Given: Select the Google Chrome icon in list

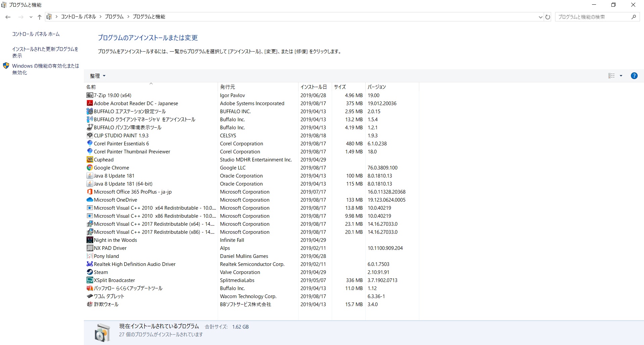Looking at the screenshot, I should pos(90,168).
